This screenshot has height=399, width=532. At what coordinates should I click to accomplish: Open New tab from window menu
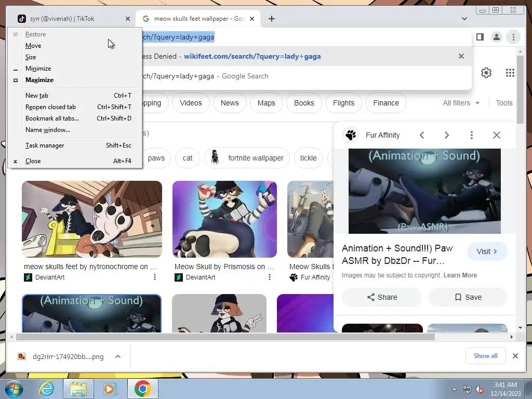point(75,96)
